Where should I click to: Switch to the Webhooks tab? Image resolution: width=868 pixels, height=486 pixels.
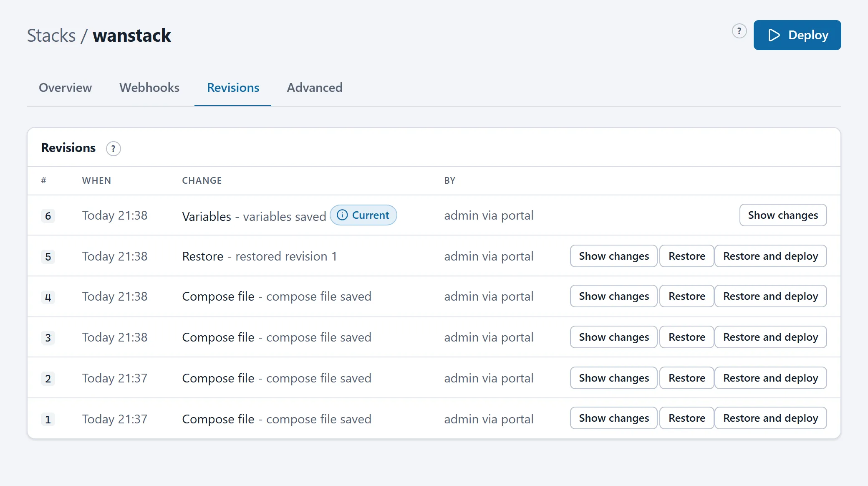point(149,88)
